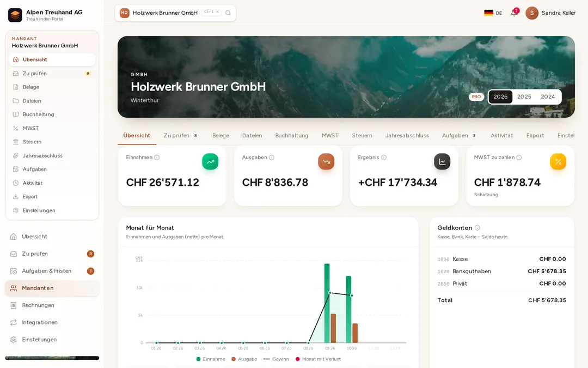
Task: Click the notification bell icon
Action: 514,13
